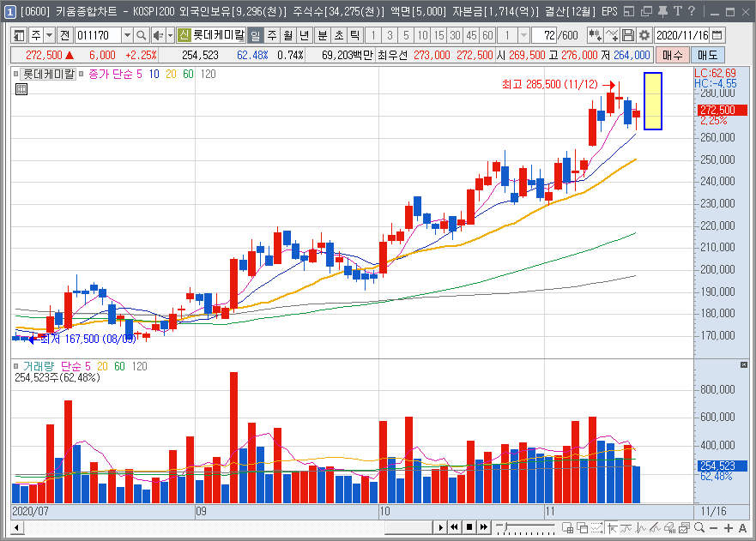Click the bottom zoom magnifier icon
Image resolution: width=756 pixels, height=541 pixels.
[699, 528]
